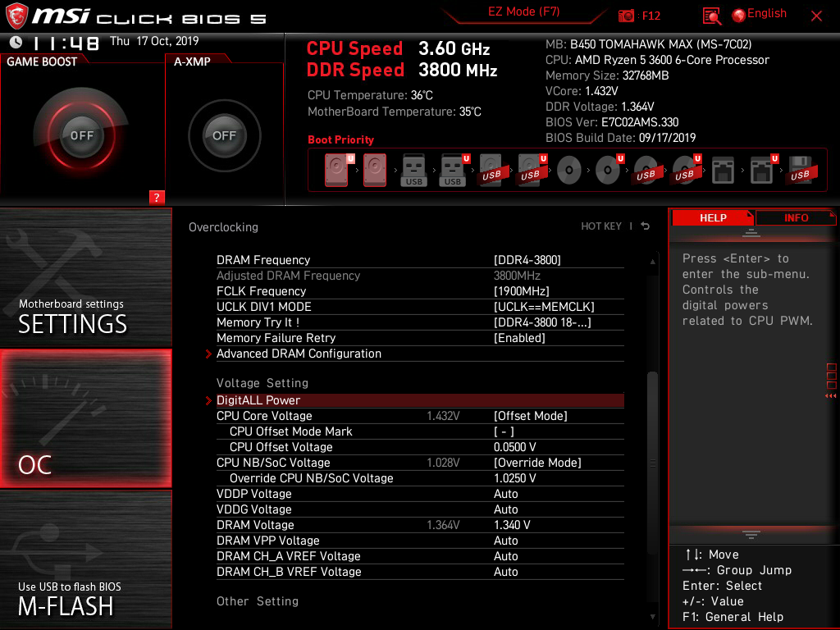The image size is (840, 630).
Task: Click the BIOS Ver: E7C02AMS.330 text
Action: click(612, 122)
